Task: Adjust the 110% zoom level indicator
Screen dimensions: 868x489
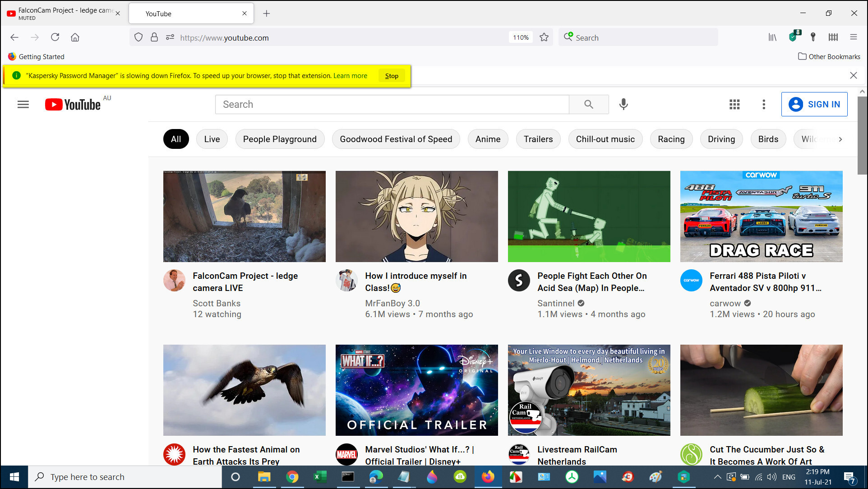Action: [521, 37]
